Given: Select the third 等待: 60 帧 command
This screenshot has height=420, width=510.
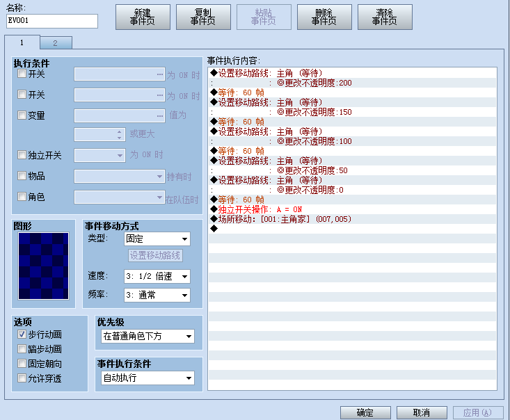Looking at the screenshot, I should [353, 151].
